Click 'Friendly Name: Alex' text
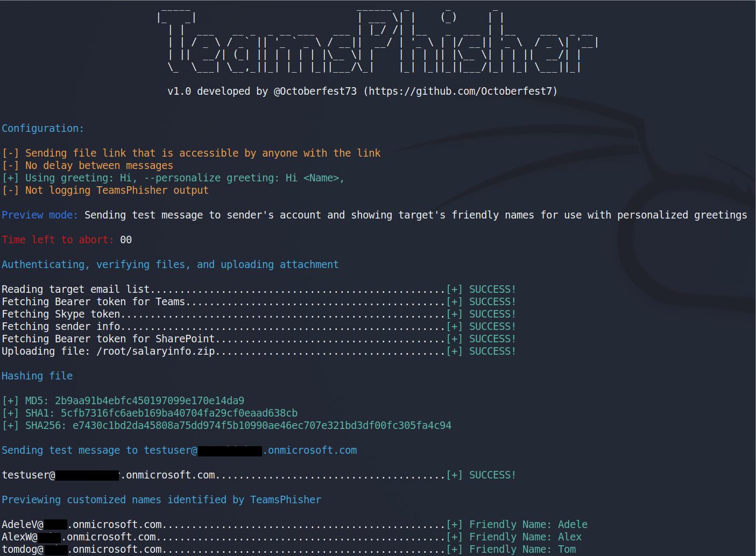The width and height of the screenshot is (756, 556). point(525,537)
